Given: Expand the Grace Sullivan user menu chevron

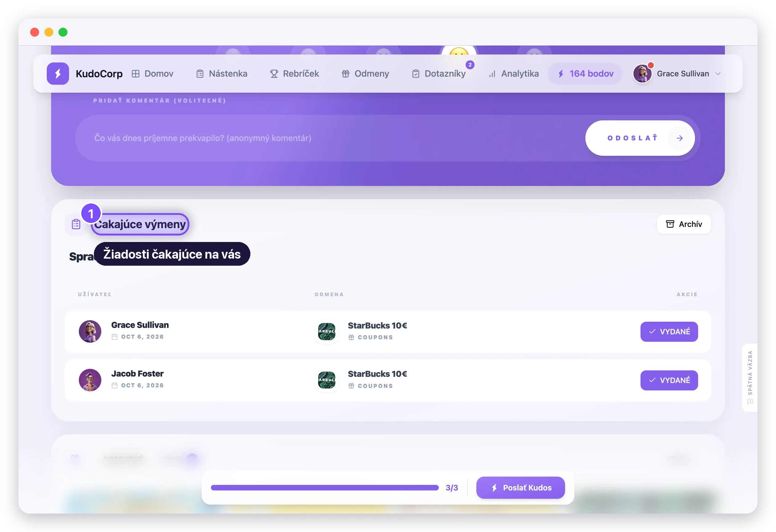Looking at the screenshot, I should tap(718, 74).
